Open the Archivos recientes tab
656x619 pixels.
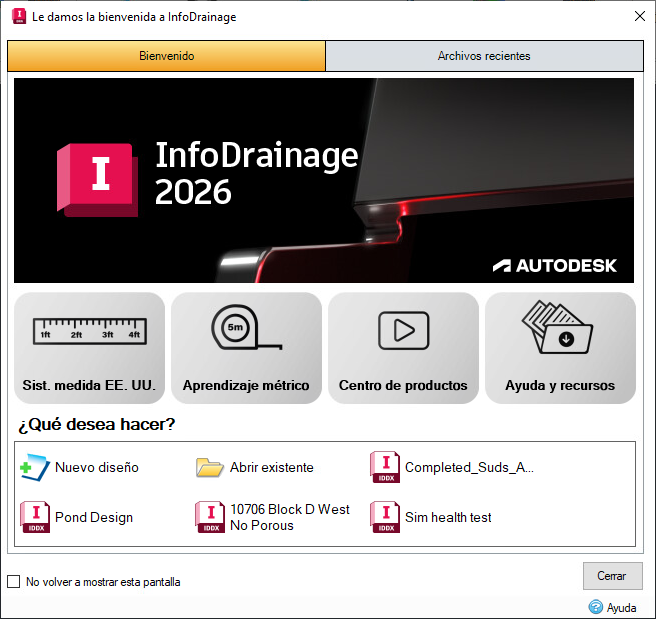point(484,56)
